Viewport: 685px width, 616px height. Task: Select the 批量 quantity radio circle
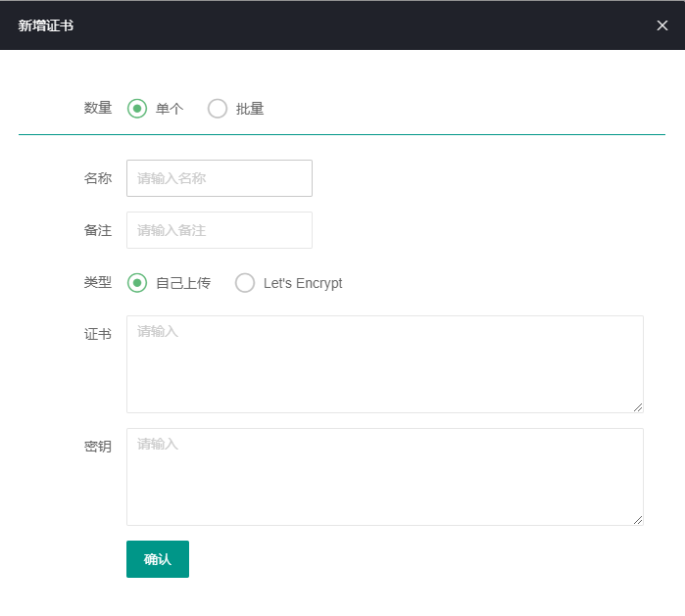(x=218, y=109)
